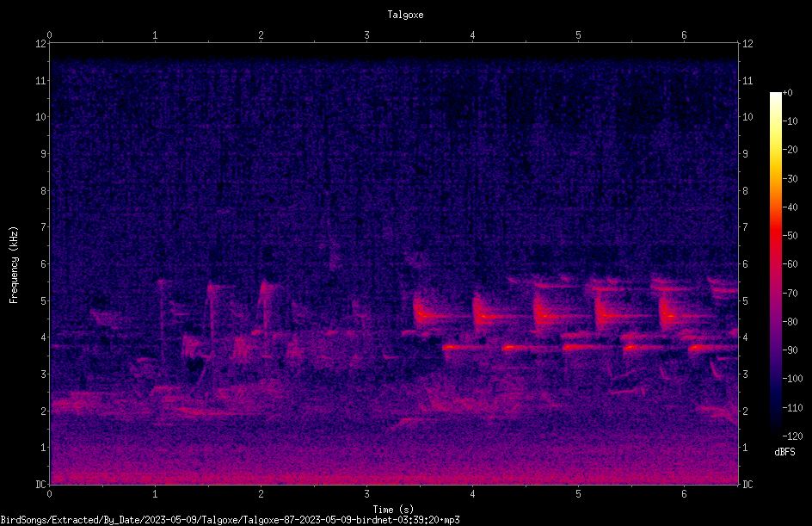Click the 4 second mark on the bottom time axis
Viewport: 812px width, 526px height.
[x=472, y=494]
